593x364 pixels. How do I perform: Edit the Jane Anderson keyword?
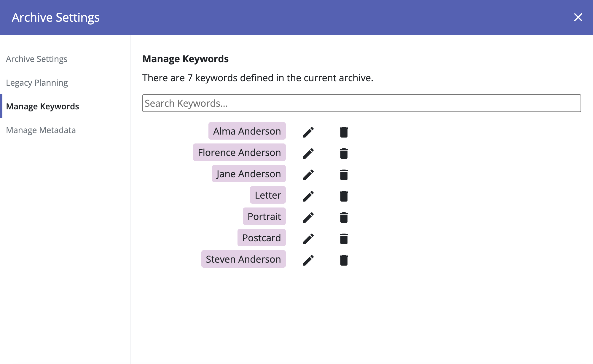(308, 175)
